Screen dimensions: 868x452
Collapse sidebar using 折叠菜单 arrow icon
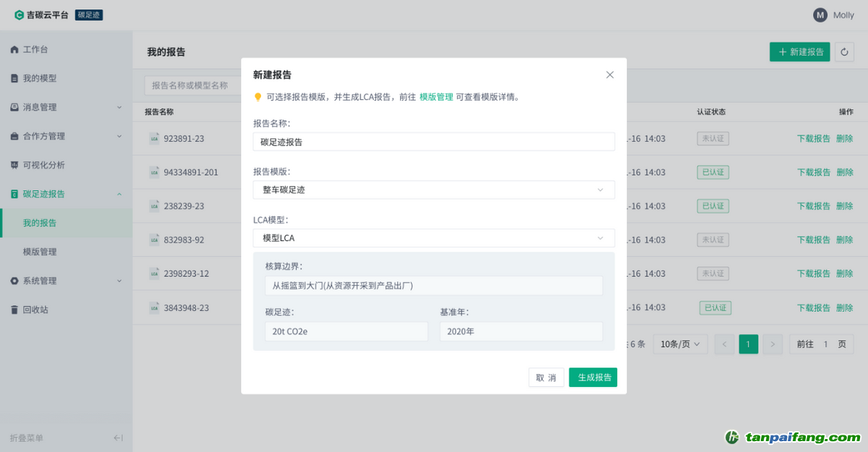(x=119, y=438)
